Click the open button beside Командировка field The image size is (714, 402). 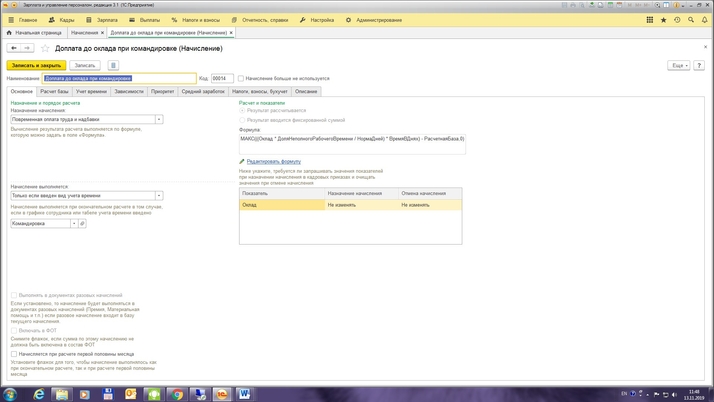tap(82, 224)
